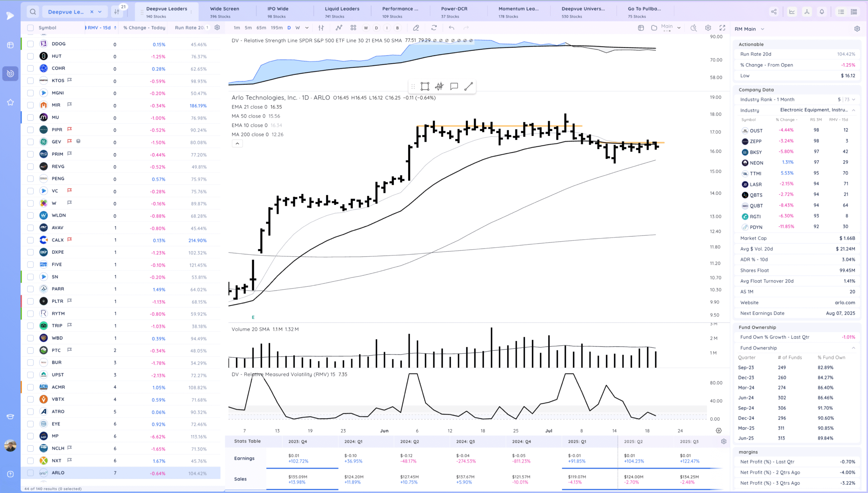Select the weekly W timeframe button
This screenshot has height=493, width=868.
coord(297,28)
